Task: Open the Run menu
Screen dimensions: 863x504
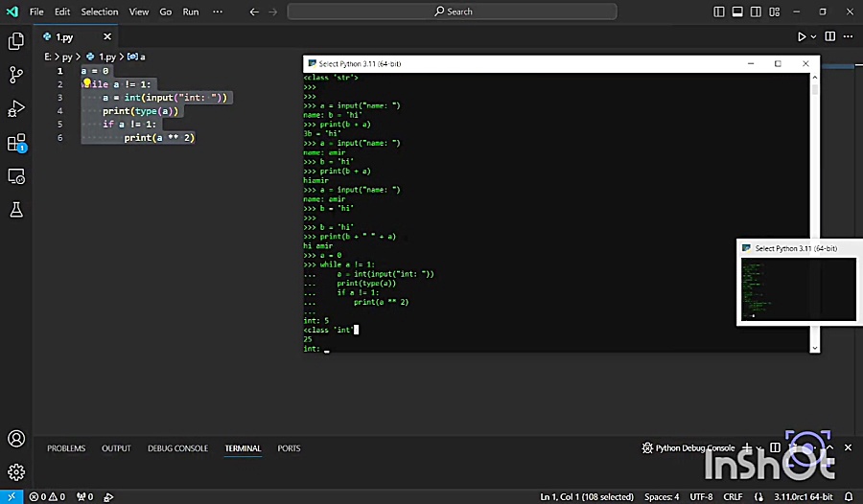Action: coord(191,11)
